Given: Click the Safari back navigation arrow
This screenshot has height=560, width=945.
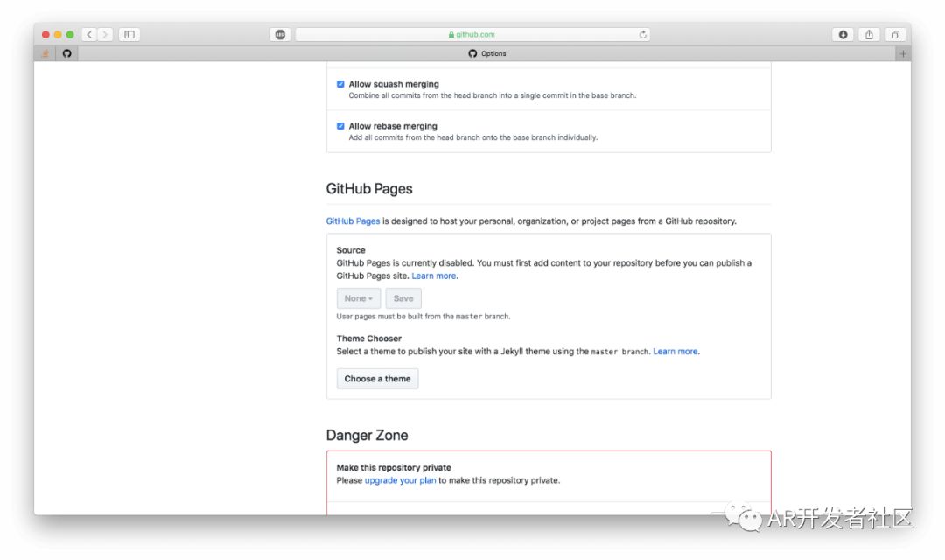Looking at the screenshot, I should point(89,35).
